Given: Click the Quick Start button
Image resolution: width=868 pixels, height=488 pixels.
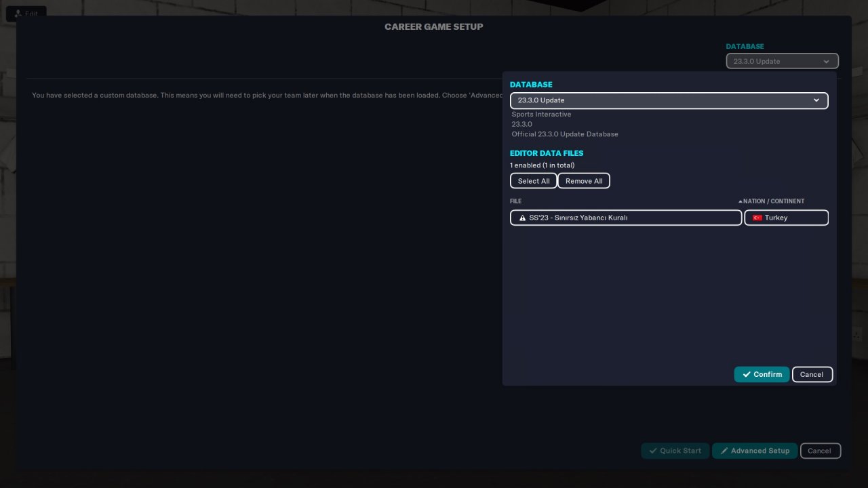Looking at the screenshot, I should [x=675, y=451].
